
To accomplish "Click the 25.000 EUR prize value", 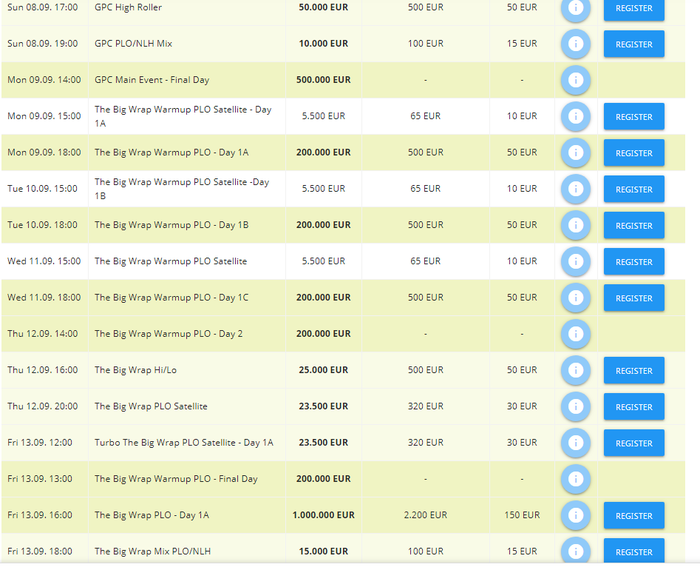I will point(323,370).
